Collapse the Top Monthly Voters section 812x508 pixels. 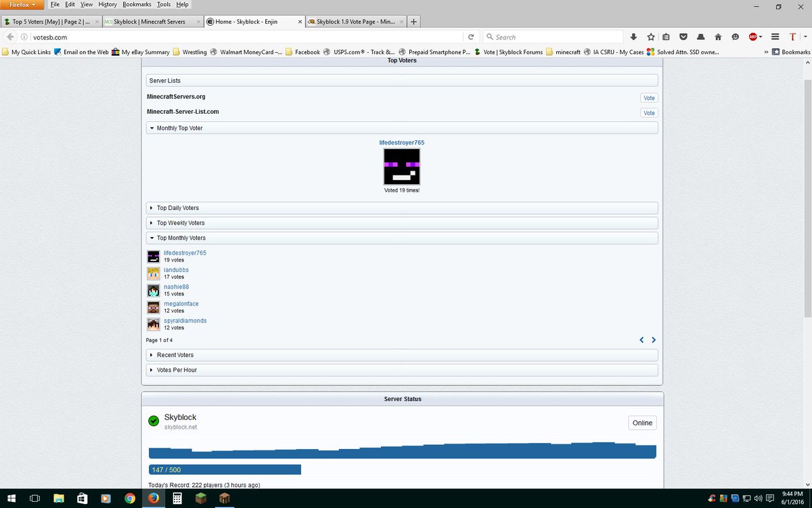point(402,238)
